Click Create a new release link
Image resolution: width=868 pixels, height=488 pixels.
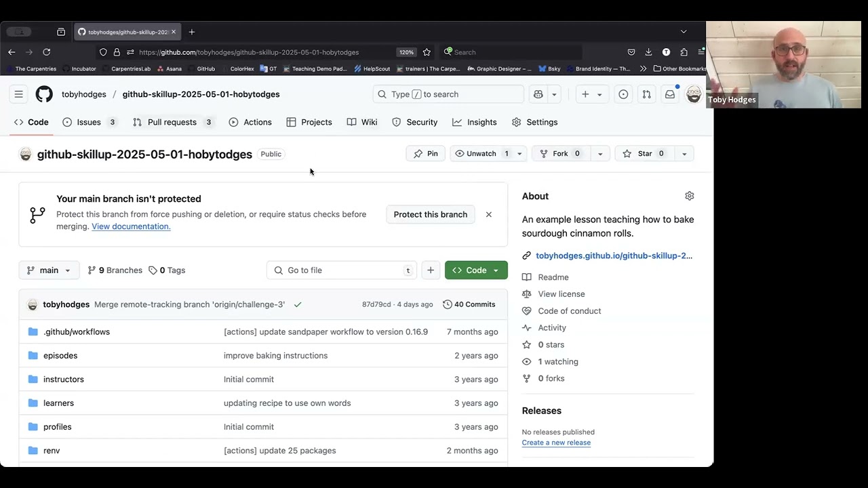tap(556, 443)
